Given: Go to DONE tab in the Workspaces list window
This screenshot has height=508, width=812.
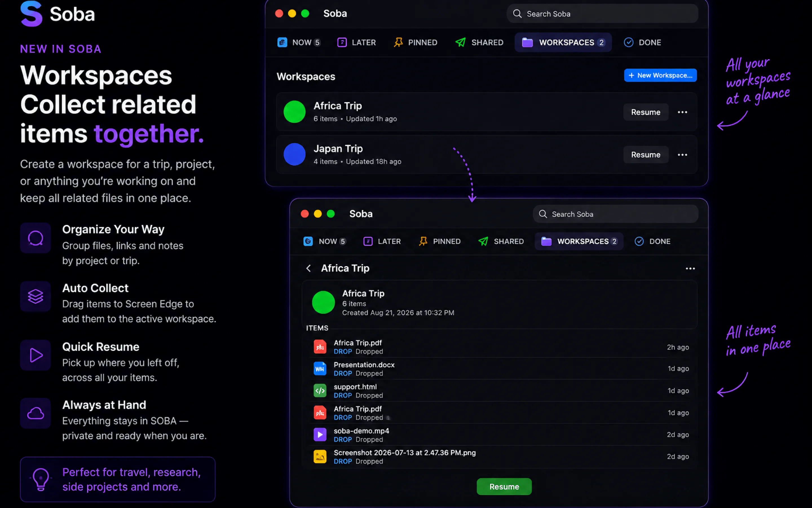Looking at the screenshot, I should tap(642, 42).
